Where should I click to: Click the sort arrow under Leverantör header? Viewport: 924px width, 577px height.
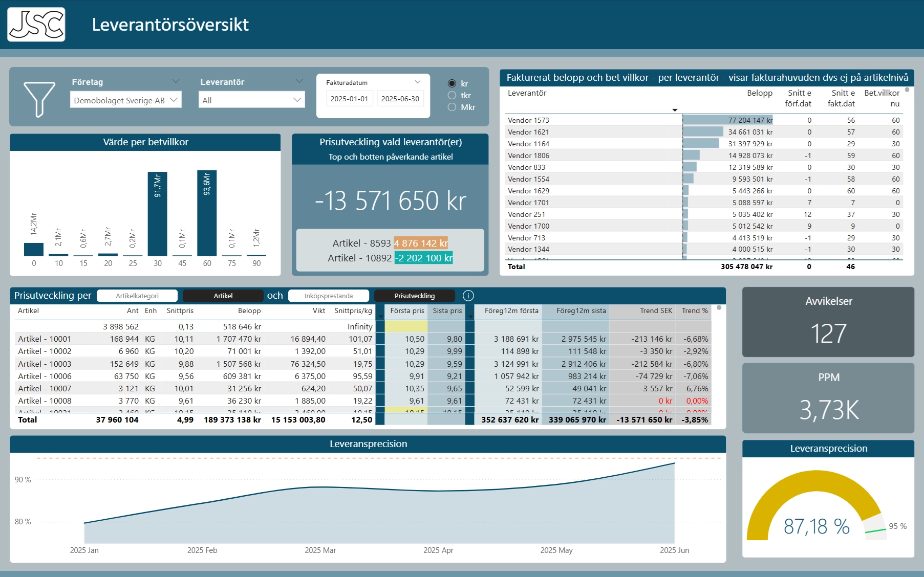[x=675, y=110]
